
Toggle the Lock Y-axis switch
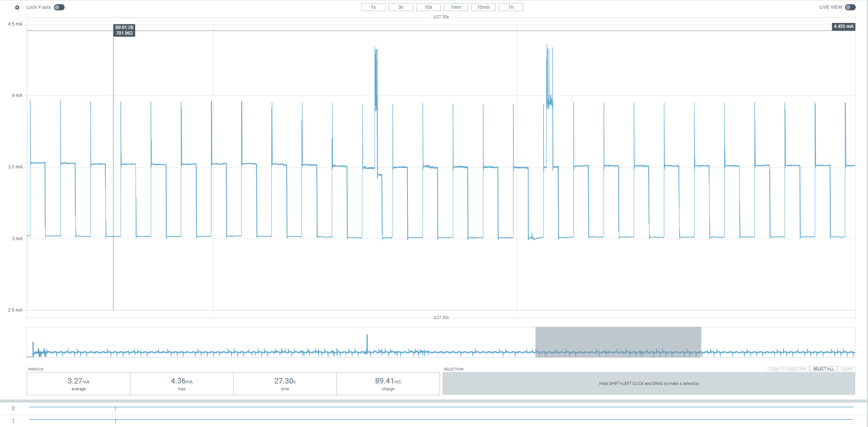pyautogui.click(x=59, y=7)
